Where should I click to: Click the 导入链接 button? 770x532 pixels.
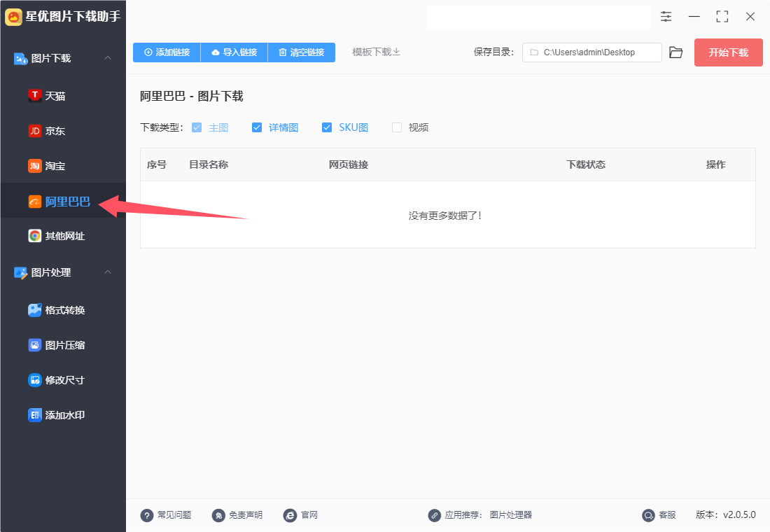[x=234, y=52]
